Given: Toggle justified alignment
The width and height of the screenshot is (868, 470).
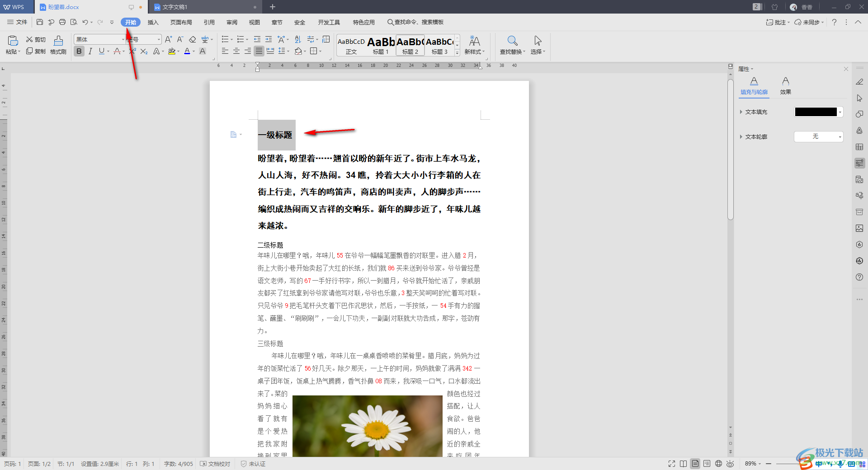Looking at the screenshot, I should (259, 52).
